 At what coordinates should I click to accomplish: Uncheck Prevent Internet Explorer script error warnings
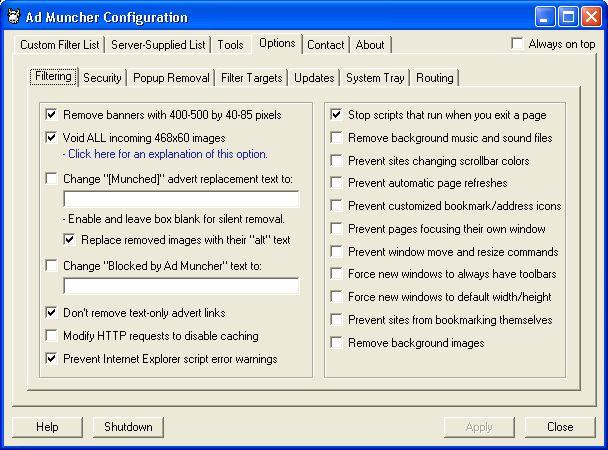[51, 358]
